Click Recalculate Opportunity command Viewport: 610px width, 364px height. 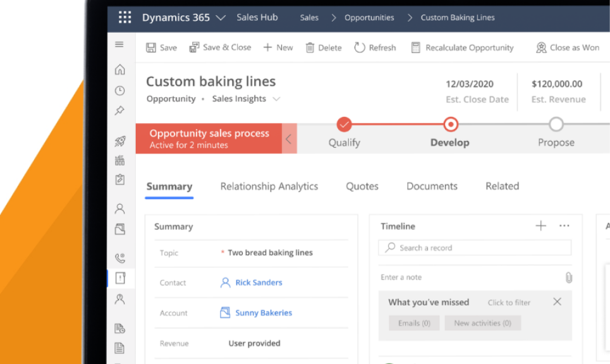pyautogui.click(x=462, y=47)
